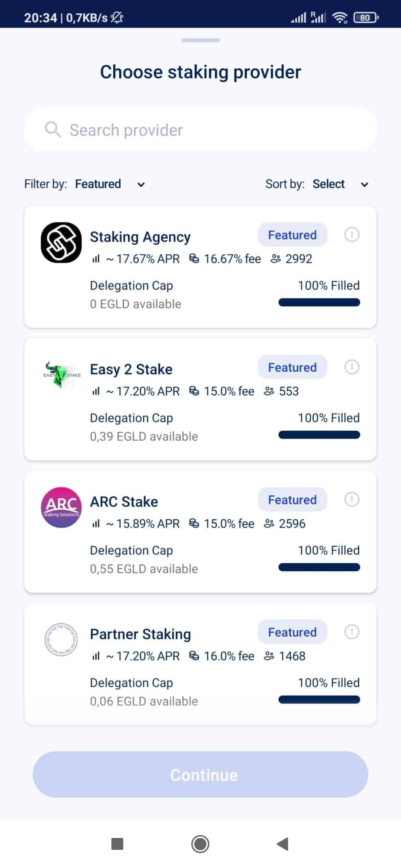The width and height of the screenshot is (401, 868).
Task: Expand the Sort by Select dropdown
Action: (340, 184)
